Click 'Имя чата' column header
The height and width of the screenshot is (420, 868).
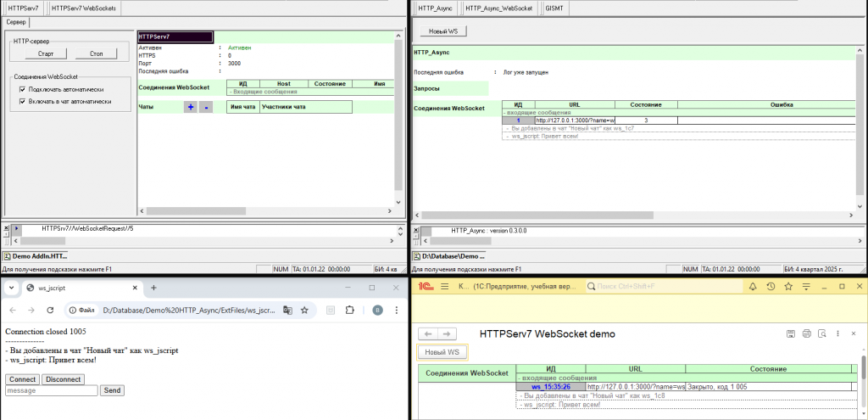tap(243, 107)
